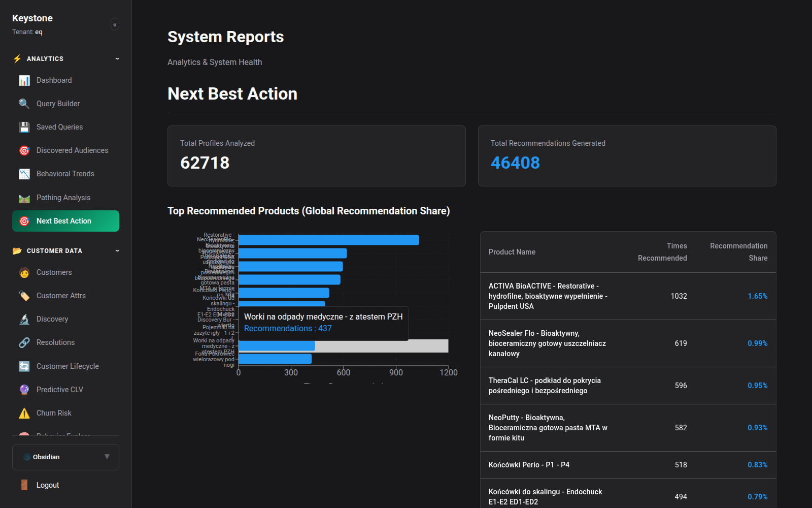Click the Customer Attrs tag icon
This screenshot has width=812, height=508.
(x=24, y=296)
